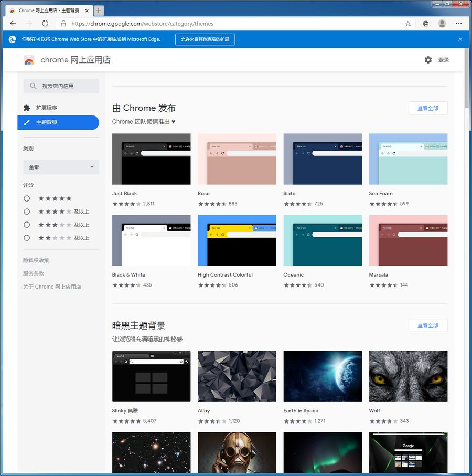Open the High Contrast Colorful theme thumbnail

click(237, 240)
